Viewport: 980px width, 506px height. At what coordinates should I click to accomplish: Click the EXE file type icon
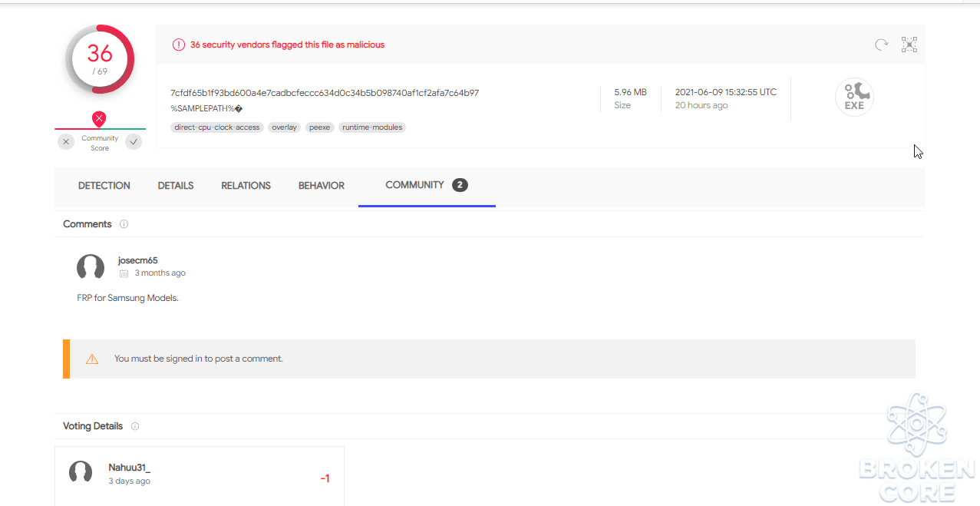click(854, 98)
